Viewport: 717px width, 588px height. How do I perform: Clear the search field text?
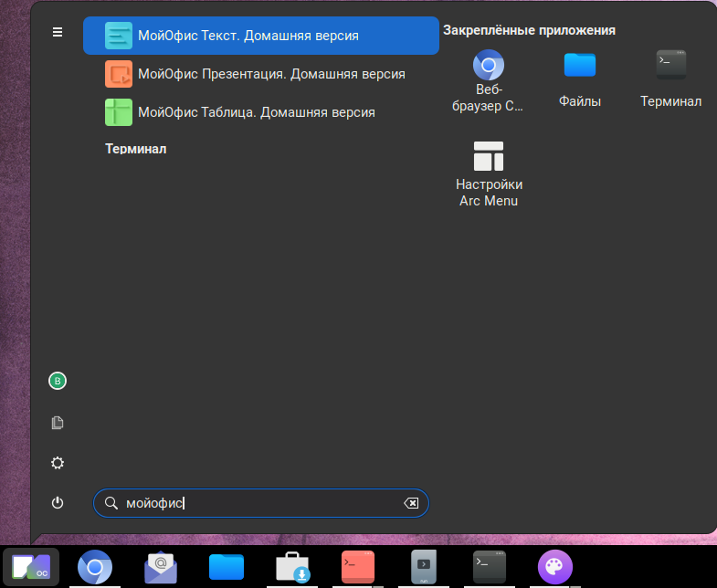coord(411,503)
